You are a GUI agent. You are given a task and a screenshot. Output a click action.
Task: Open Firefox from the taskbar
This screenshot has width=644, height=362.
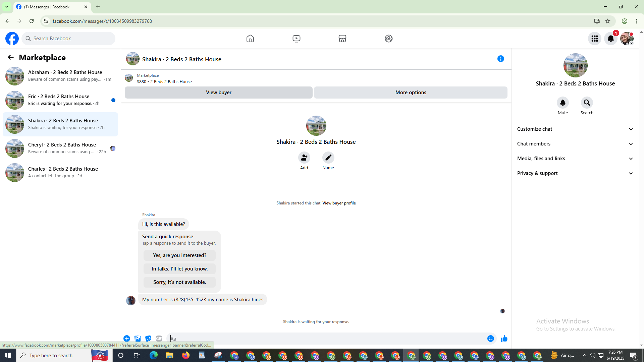click(186, 355)
